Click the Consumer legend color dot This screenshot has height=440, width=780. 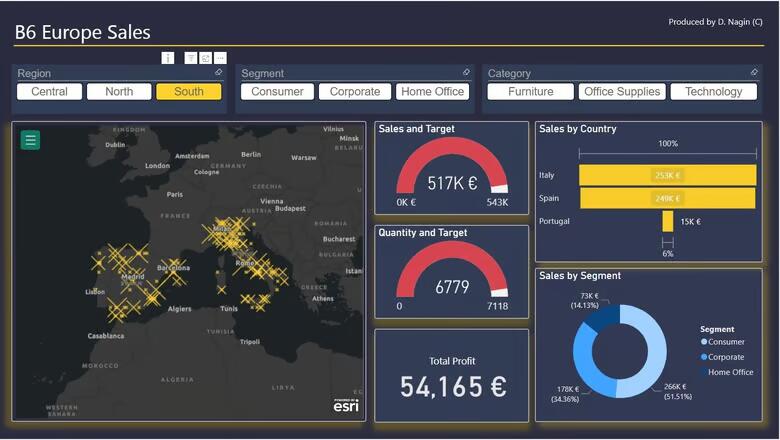click(x=704, y=342)
